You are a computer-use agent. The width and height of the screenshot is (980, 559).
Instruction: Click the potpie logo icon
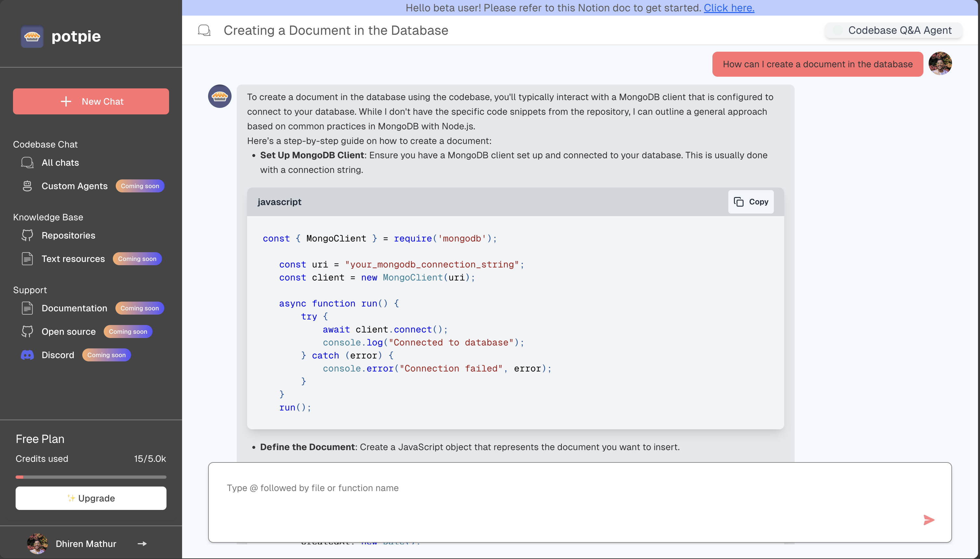32,36
